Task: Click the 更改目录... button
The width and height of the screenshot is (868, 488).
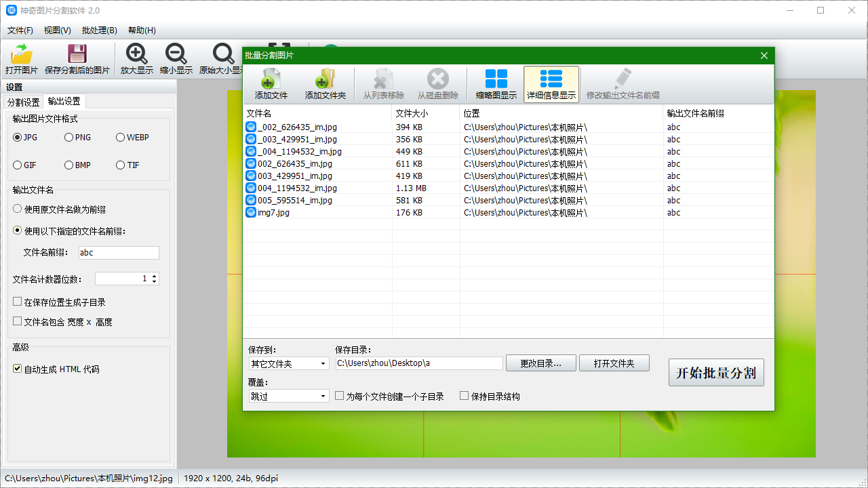Action: click(540, 363)
